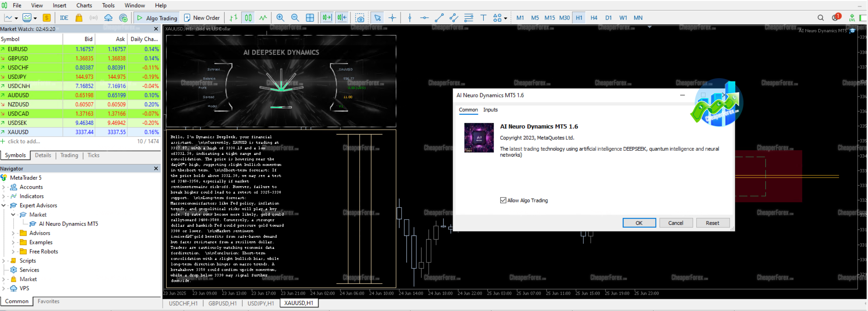Switch chart to bar chart style

233,18
